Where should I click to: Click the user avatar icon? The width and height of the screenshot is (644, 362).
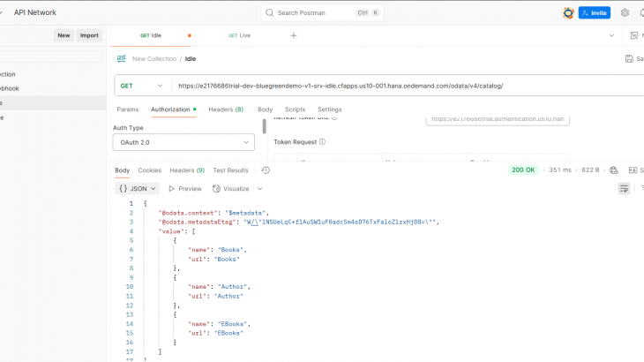coord(568,12)
